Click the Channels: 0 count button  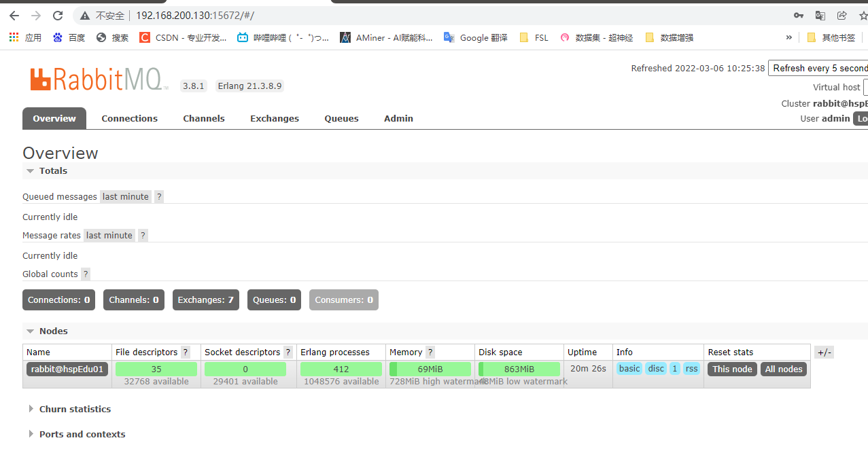134,300
